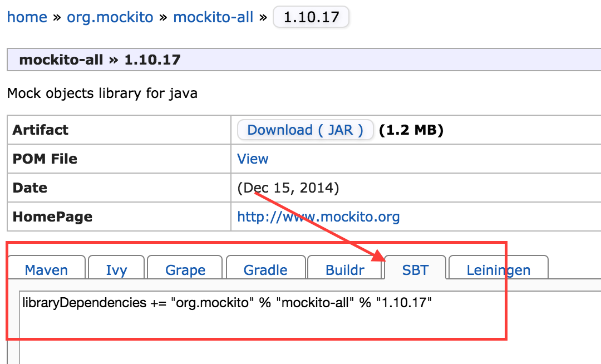Viewport: 601px width, 364px height.
Task: Download the JAR artifact
Action: [x=305, y=130]
